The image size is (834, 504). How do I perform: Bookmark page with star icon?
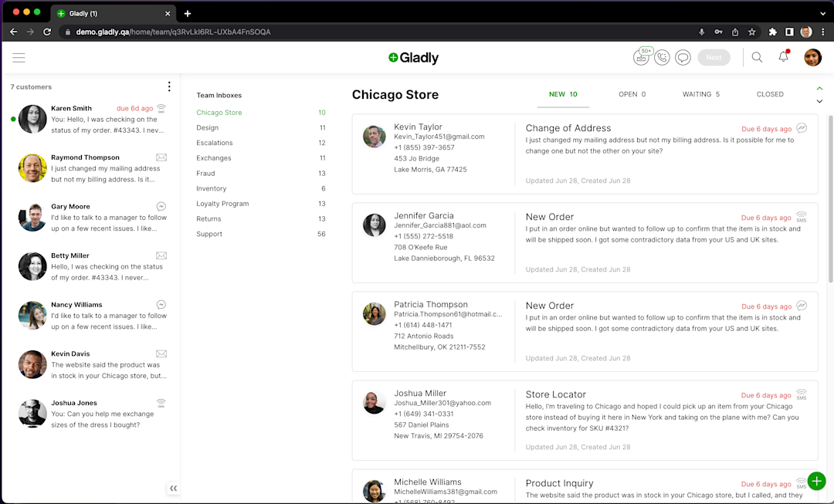click(x=751, y=32)
